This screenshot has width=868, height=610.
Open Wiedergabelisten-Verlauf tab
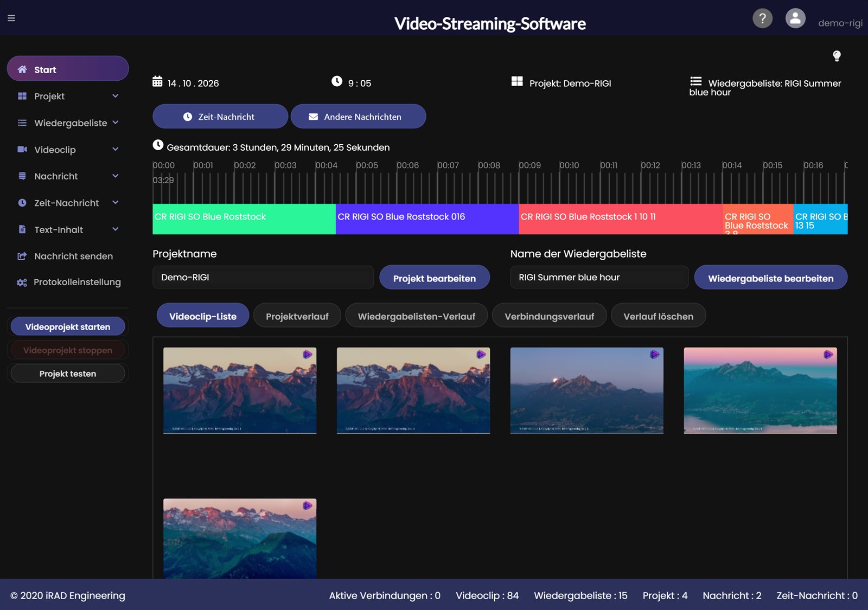tap(416, 316)
